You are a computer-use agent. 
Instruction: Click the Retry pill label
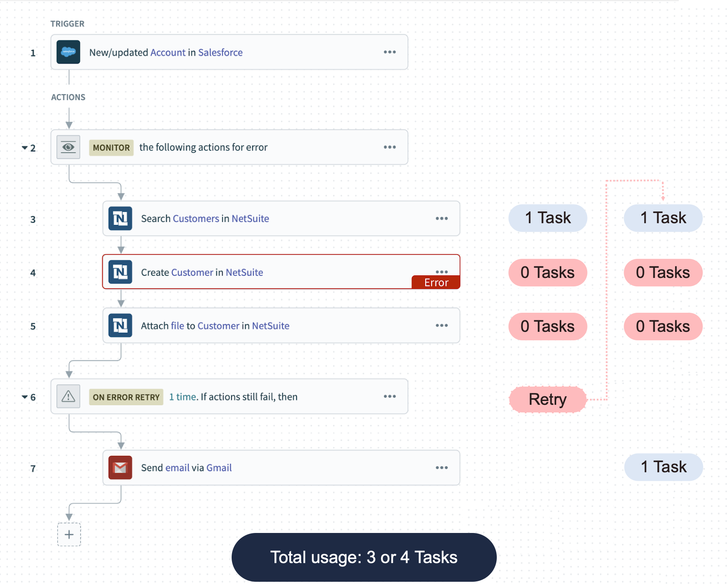pos(548,399)
